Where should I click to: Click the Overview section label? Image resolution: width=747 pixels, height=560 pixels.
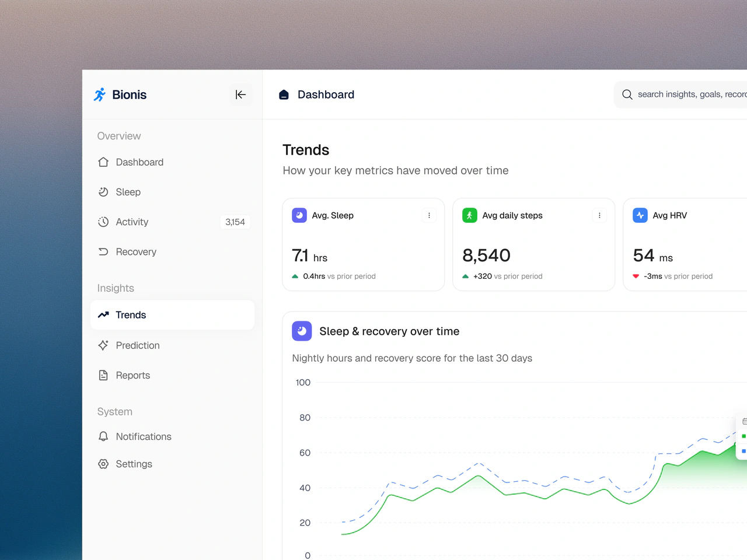pyautogui.click(x=119, y=136)
